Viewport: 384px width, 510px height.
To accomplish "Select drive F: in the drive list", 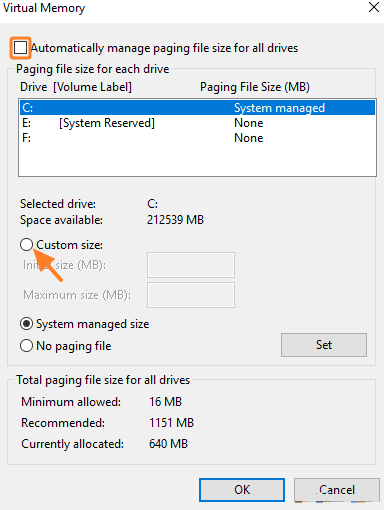I will [197, 138].
